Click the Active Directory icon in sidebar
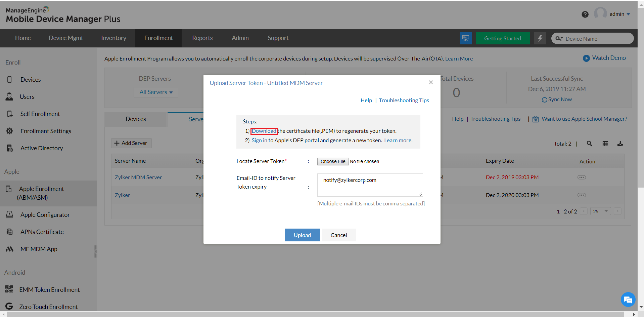 (x=10, y=148)
